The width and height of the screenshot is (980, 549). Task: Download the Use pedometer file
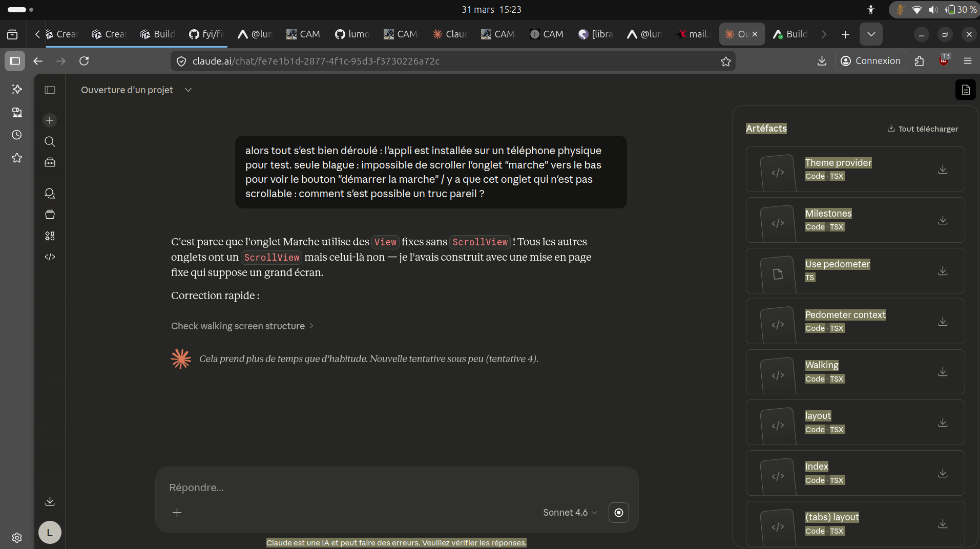coord(942,271)
